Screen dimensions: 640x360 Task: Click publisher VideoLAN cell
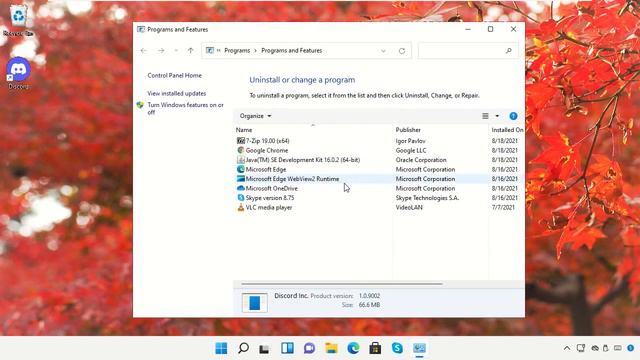click(x=409, y=207)
